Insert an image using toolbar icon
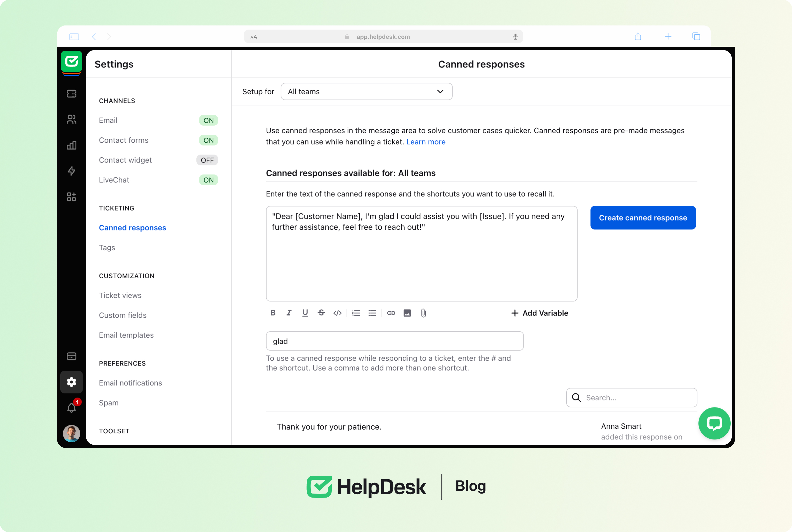 point(407,313)
